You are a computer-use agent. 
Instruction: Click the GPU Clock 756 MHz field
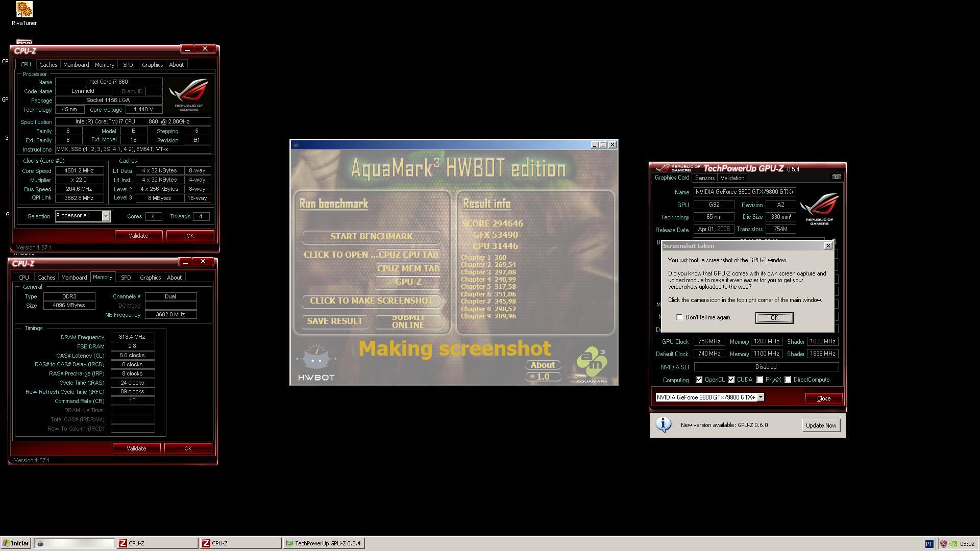pyautogui.click(x=709, y=342)
